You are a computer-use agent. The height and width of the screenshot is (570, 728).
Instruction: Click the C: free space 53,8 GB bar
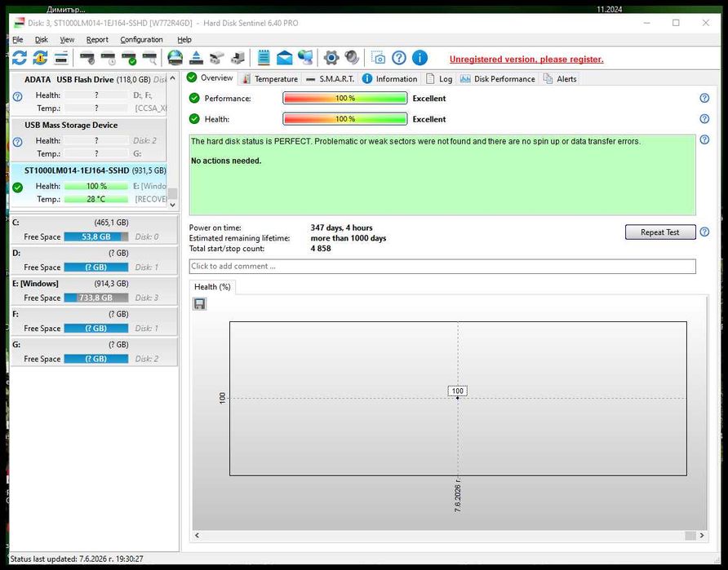pos(96,236)
